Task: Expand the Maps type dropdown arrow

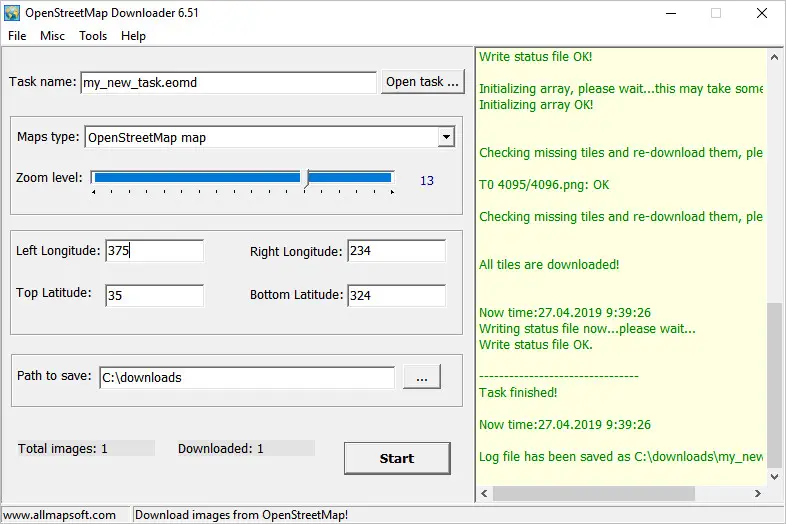Action: (446, 137)
